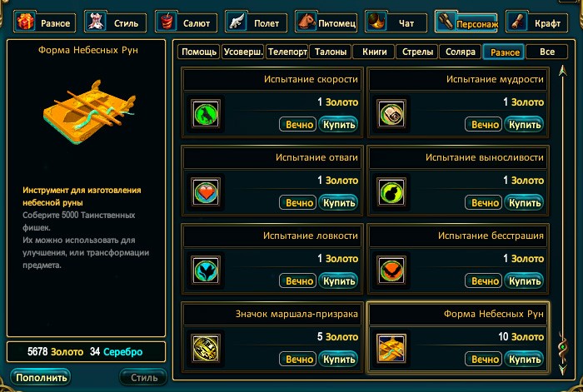Select the blue bird Испытание ловкости icon
The height and width of the screenshot is (392, 583).
206,270
